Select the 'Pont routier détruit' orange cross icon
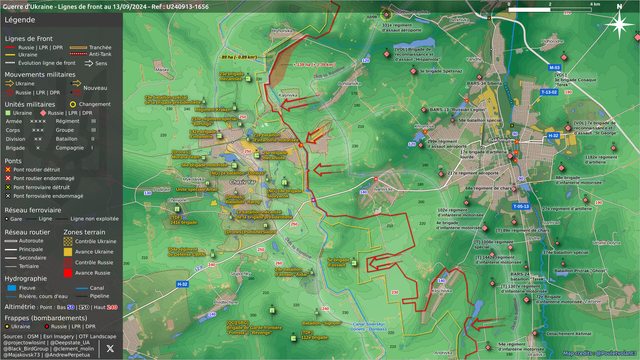Screen dimensions: 640x360 (x=8, y=169)
